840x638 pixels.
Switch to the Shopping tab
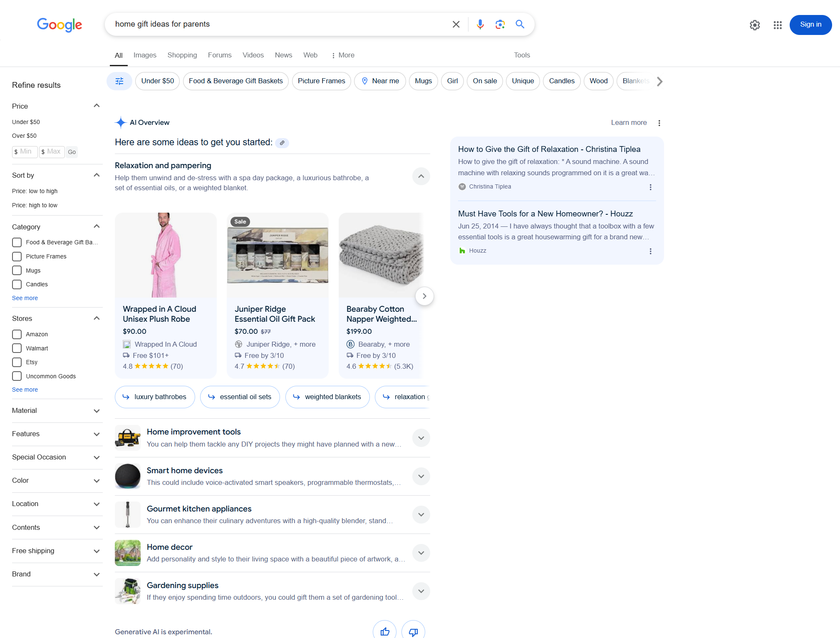click(182, 55)
